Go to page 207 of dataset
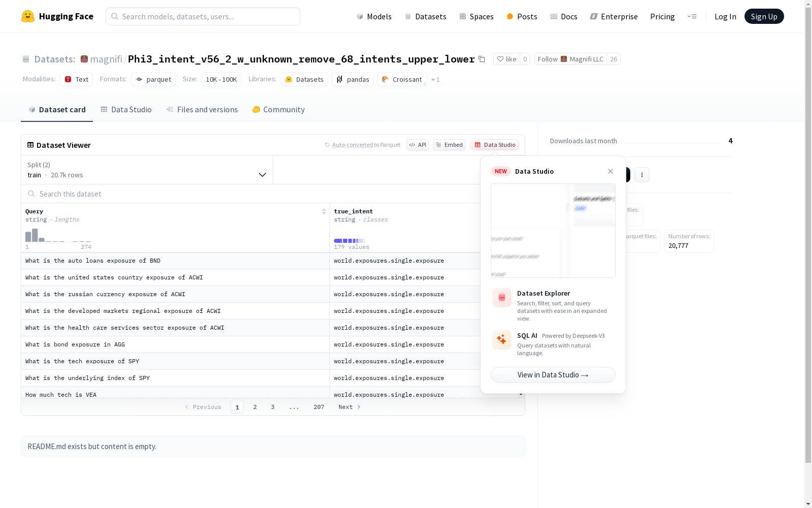The image size is (812, 508). click(x=319, y=407)
